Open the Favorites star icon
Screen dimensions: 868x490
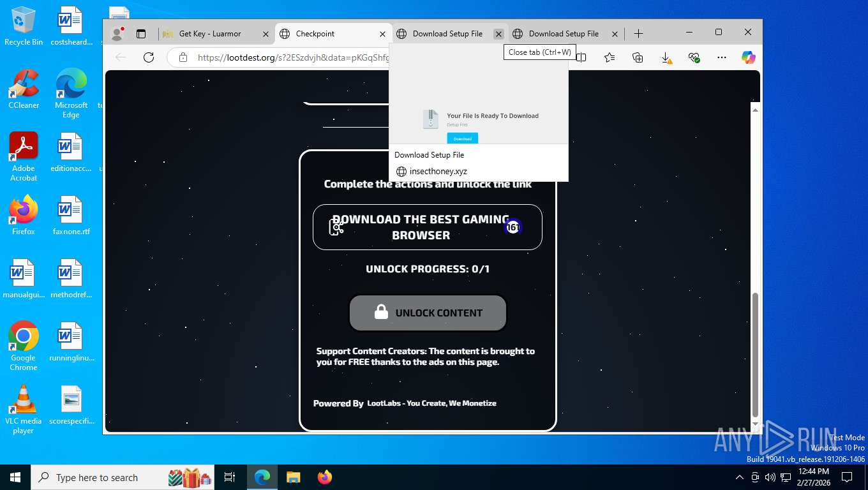click(x=610, y=57)
